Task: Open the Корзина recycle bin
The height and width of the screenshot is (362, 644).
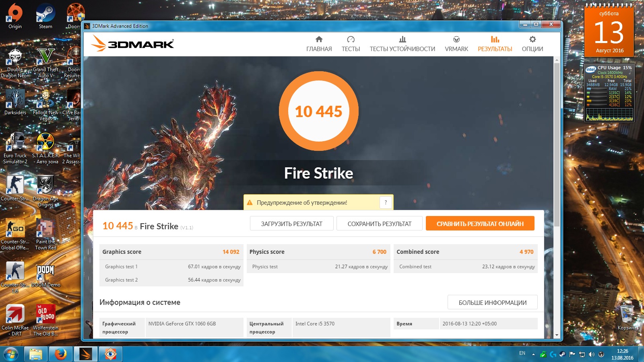Action: tap(627, 318)
